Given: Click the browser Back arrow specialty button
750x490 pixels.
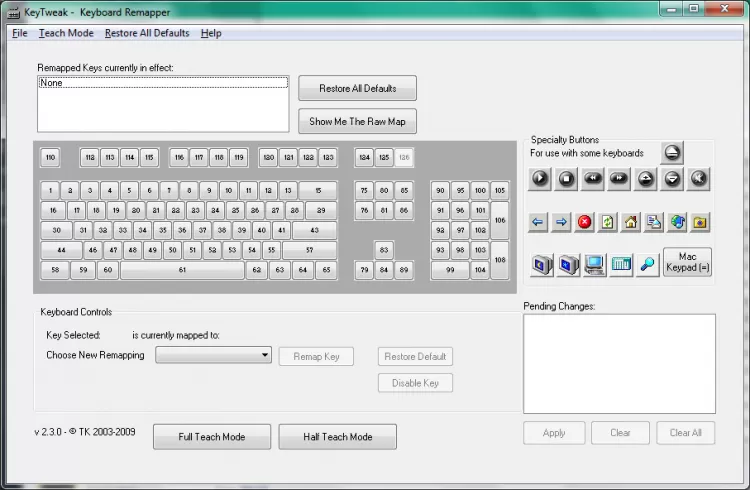Looking at the screenshot, I should tap(540, 222).
